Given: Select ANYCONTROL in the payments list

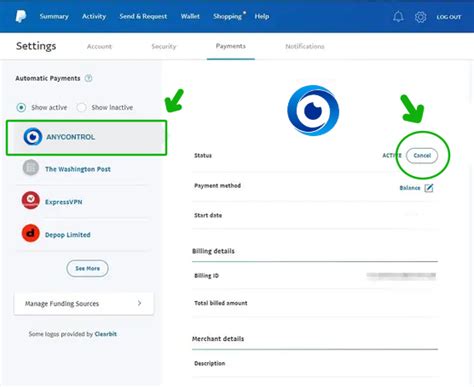Looking at the screenshot, I should pyautogui.click(x=87, y=138).
